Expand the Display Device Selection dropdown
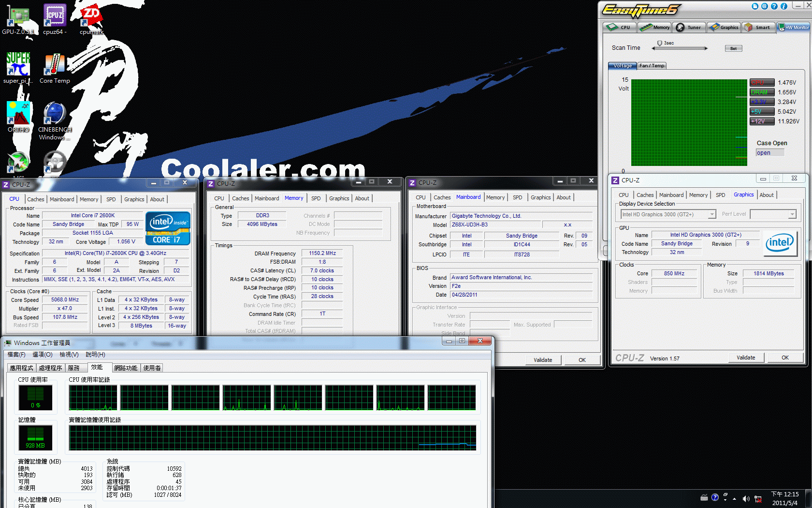Image resolution: width=812 pixels, height=508 pixels. 712,214
